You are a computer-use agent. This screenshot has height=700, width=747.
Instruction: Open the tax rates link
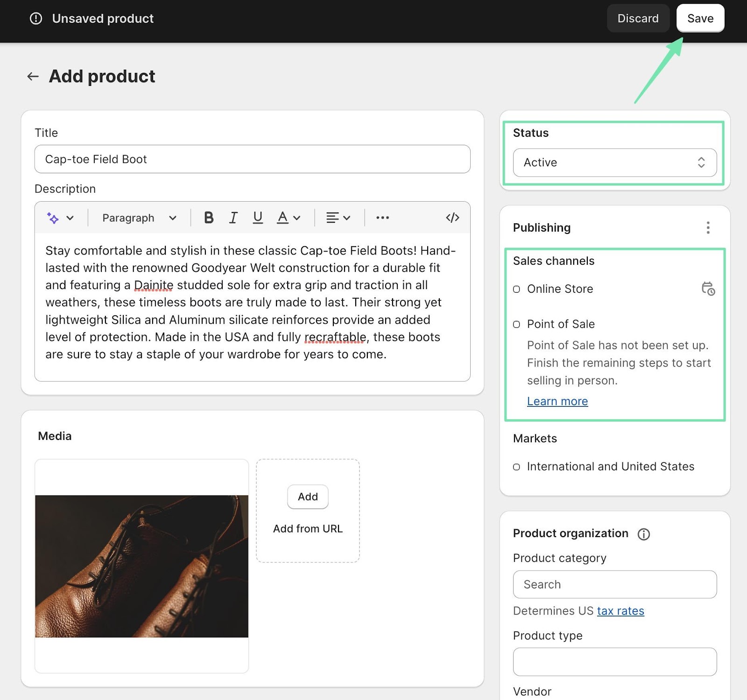(x=620, y=611)
